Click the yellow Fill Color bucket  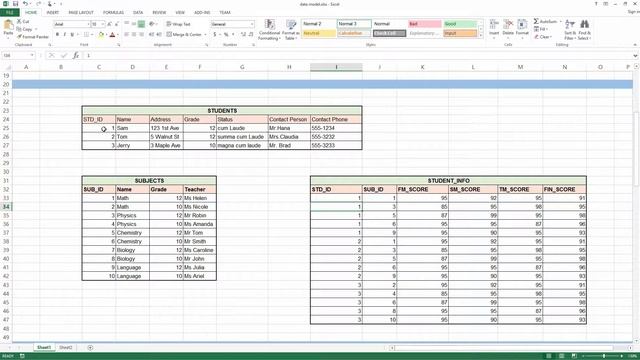(x=101, y=35)
